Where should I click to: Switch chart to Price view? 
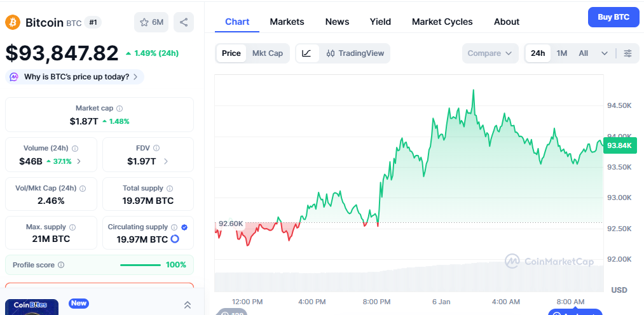[231, 53]
